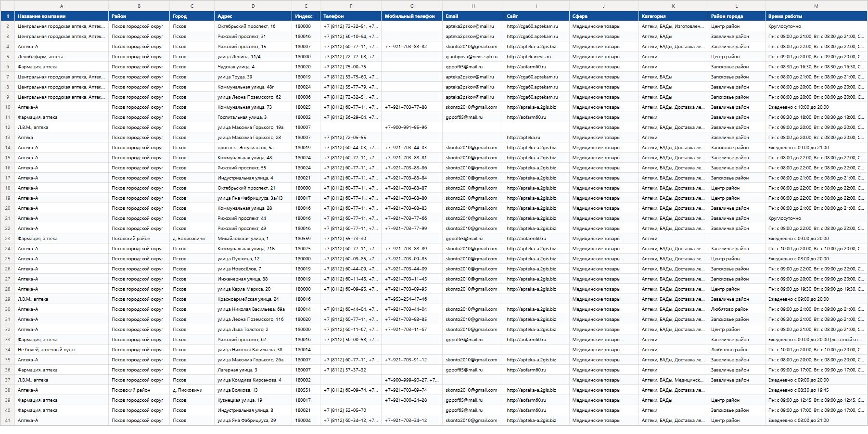Select the 'д. Борисовичи' city cell

click(192, 238)
